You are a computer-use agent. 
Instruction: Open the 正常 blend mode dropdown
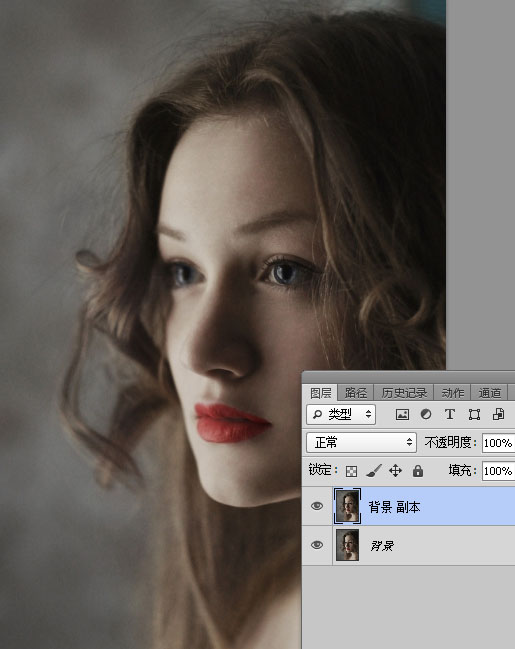[x=361, y=442]
